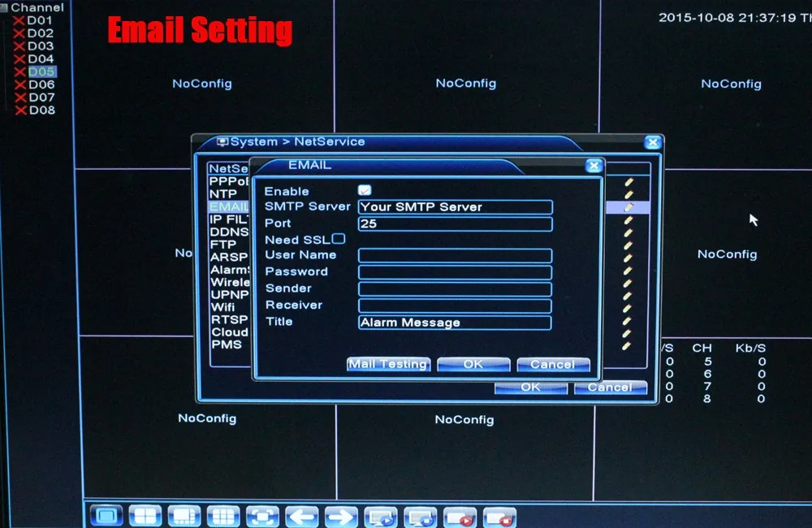Click the pencil edit icon for ARSP
812x528 pixels.
tap(628, 258)
